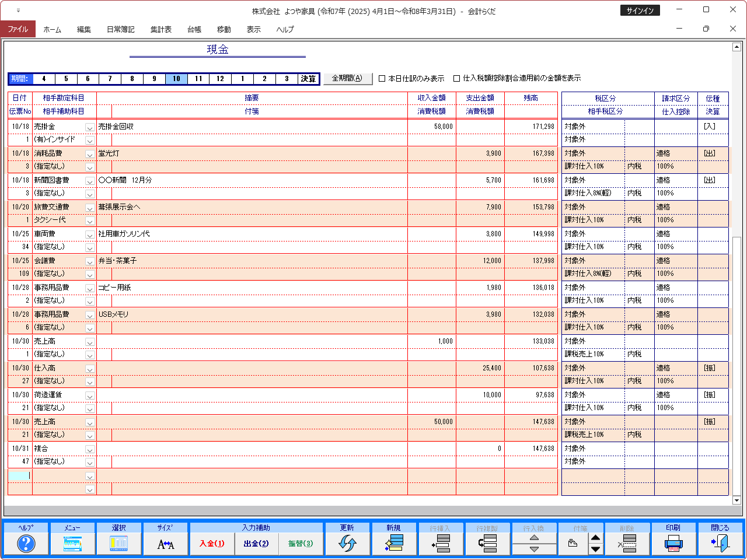Open the タクシー代 sub-account dropdown

coord(90,221)
